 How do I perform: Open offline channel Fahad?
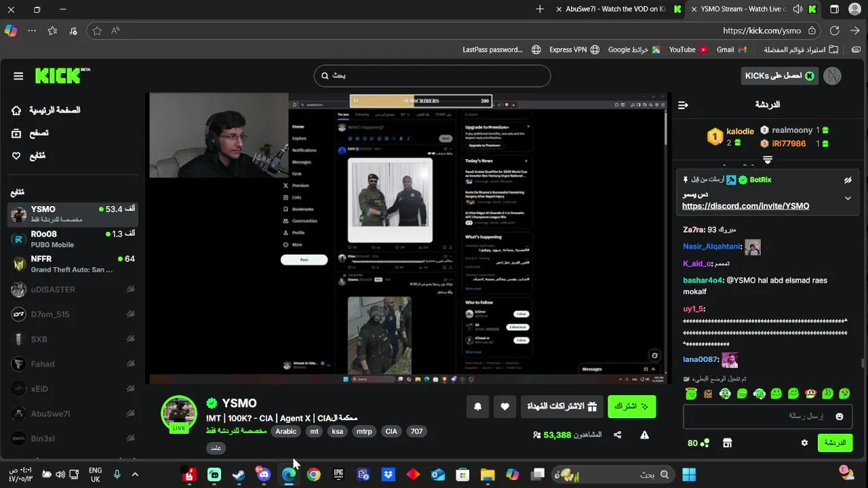click(73, 364)
